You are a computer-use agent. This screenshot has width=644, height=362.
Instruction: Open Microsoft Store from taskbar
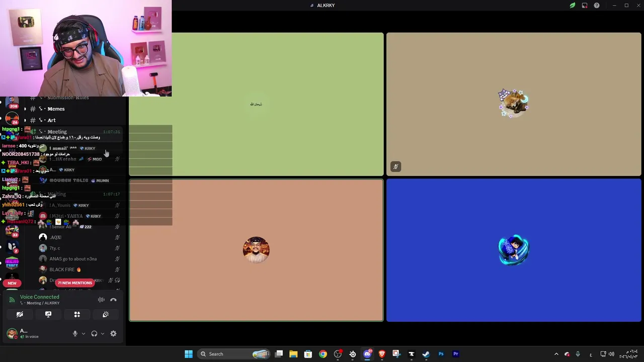tap(308, 354)
